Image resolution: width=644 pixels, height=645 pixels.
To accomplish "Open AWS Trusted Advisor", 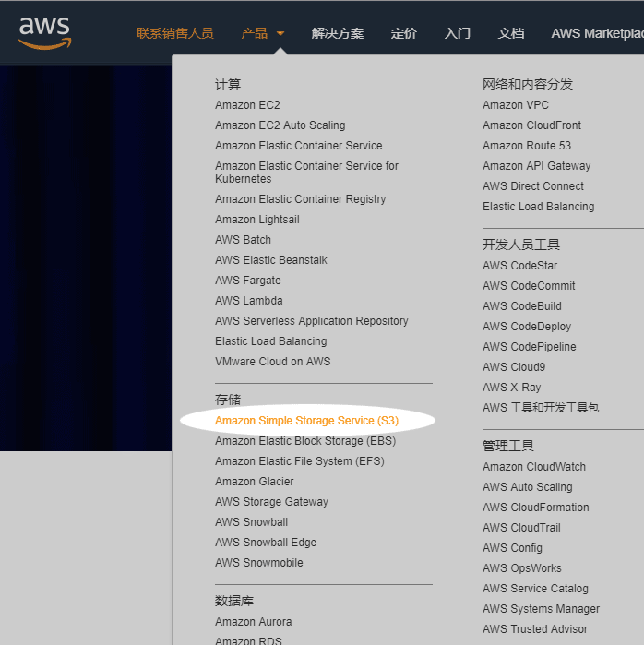I will (x=535, y=629).
